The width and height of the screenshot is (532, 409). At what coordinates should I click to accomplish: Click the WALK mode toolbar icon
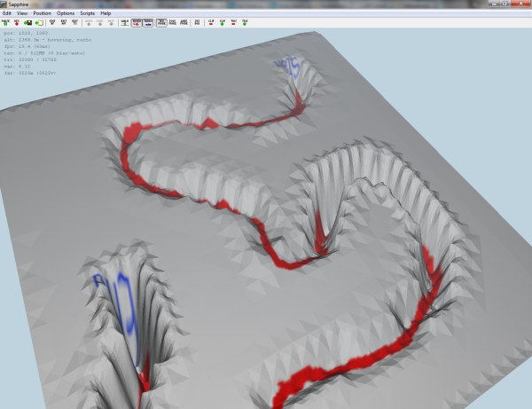pos(124,23)
